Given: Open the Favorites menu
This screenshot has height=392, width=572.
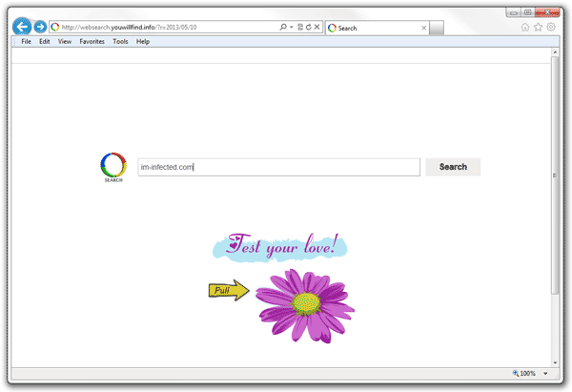Looking at the screenshot, I should pyautogui.click(x=92, y=42).
